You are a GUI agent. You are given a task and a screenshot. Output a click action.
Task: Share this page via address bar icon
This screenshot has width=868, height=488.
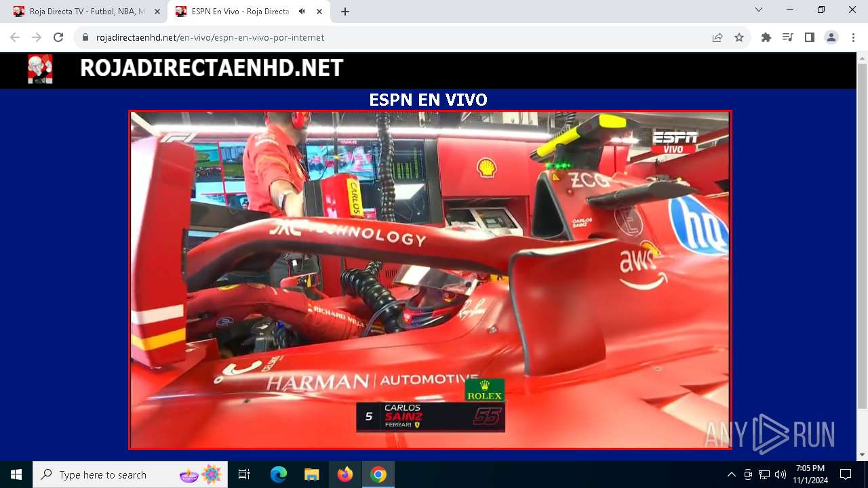(717, 38)
